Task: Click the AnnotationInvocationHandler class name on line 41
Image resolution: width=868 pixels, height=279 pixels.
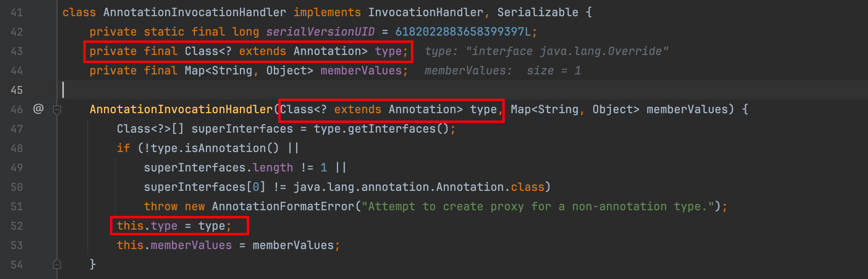Action: coord(195,13)
